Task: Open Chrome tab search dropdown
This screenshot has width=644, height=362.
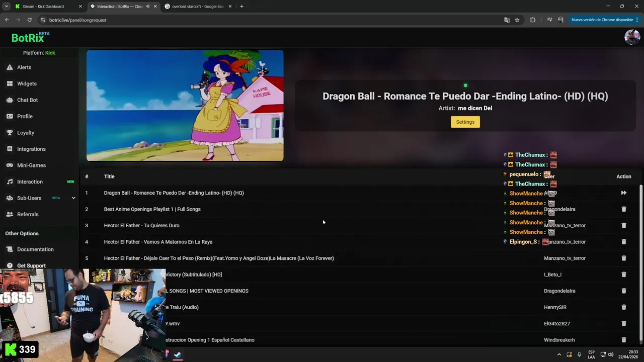Action: pos(6,7)
